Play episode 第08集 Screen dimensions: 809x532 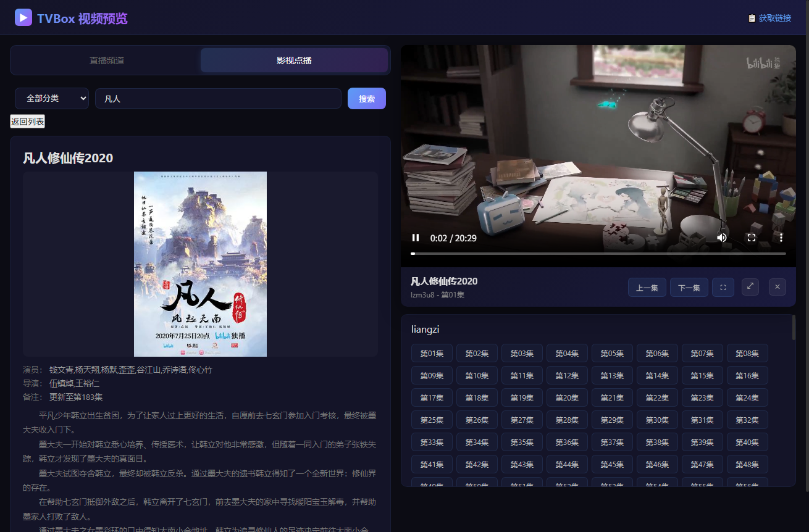748,354
